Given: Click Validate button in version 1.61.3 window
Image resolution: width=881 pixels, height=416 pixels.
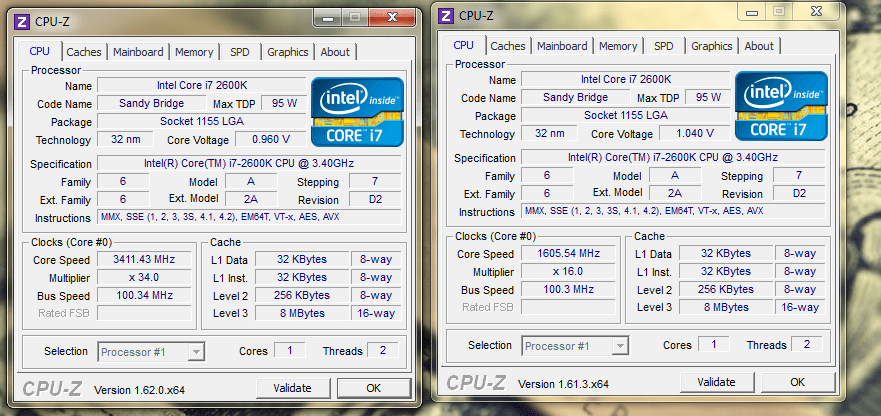Looking at the screenshot, I should [716, 382].
